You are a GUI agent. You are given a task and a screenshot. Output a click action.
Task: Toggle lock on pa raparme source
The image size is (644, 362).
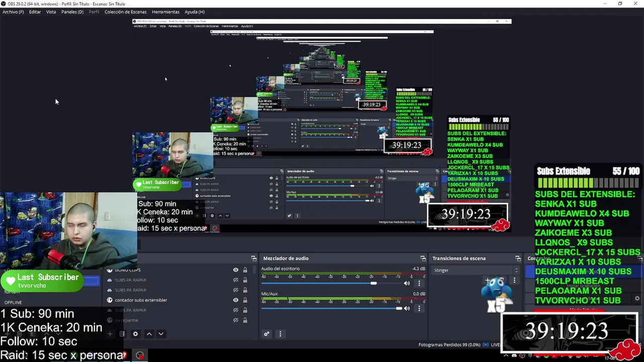pyautogui.click(x=245, y=320)
